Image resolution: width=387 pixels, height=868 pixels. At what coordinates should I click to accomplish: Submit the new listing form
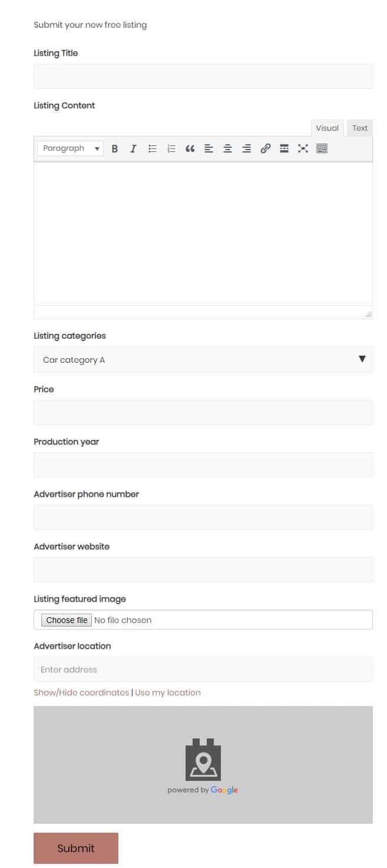point(76,848)
